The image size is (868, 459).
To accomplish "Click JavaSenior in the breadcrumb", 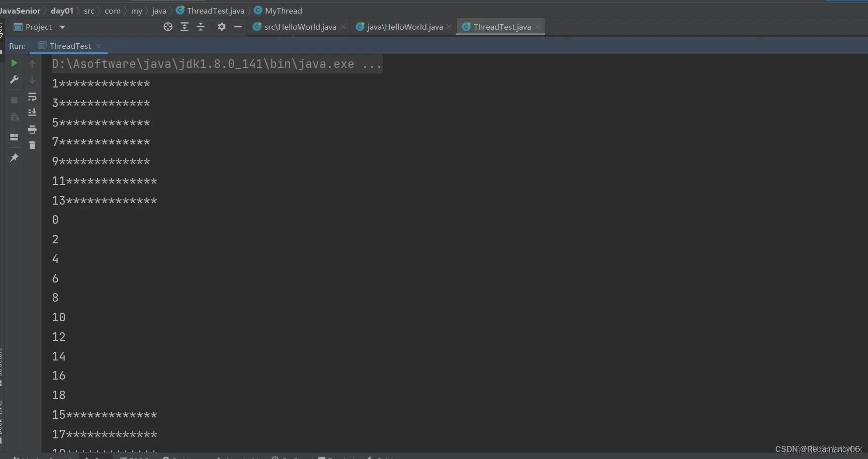I will (x=20, y=11).
